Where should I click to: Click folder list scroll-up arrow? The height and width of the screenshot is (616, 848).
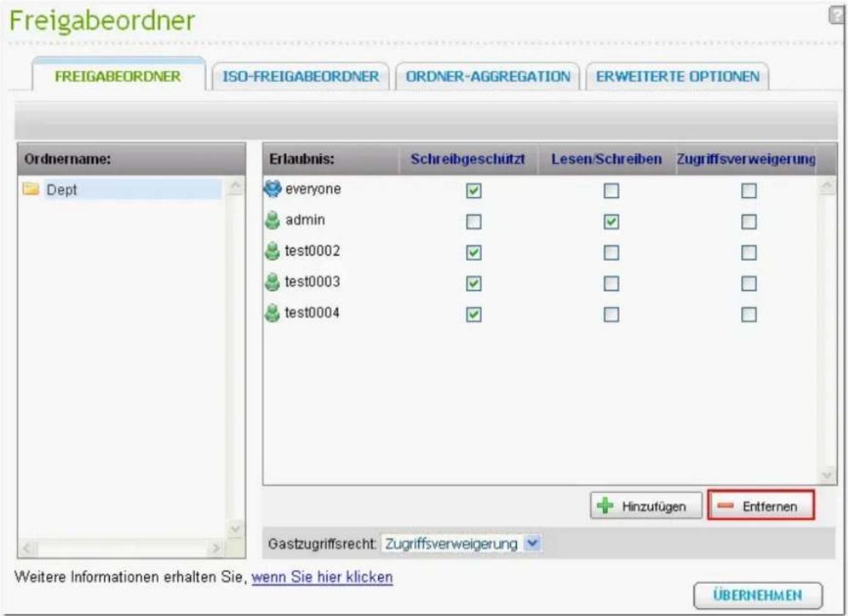click(236, 186)
